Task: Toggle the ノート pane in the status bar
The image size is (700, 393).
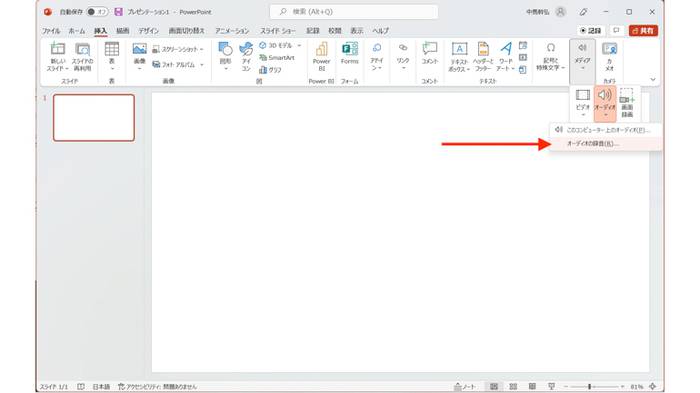Action: 465,386
